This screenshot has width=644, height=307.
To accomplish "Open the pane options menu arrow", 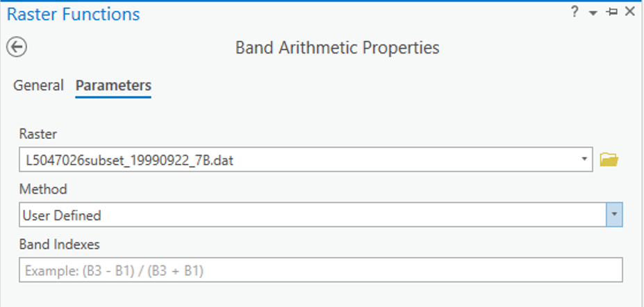I will [593, 13].
